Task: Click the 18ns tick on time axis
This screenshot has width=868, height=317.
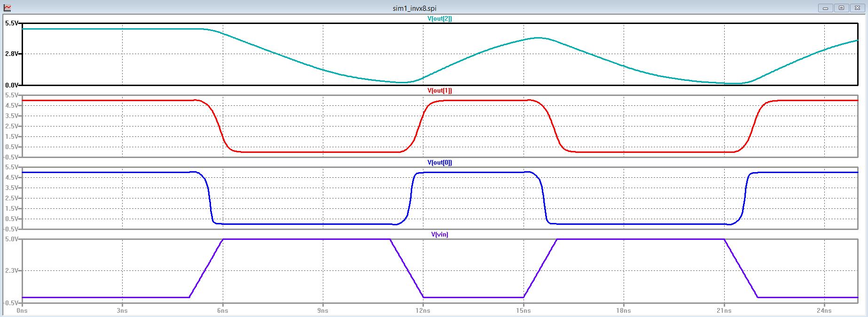Action: click(624, 311)
